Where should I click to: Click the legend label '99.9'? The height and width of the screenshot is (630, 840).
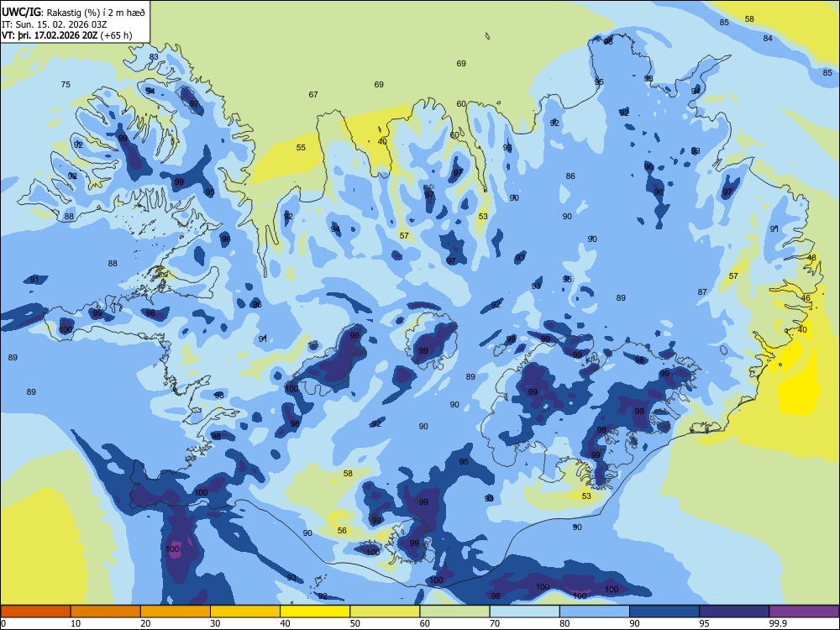click(x=777, y=623)
